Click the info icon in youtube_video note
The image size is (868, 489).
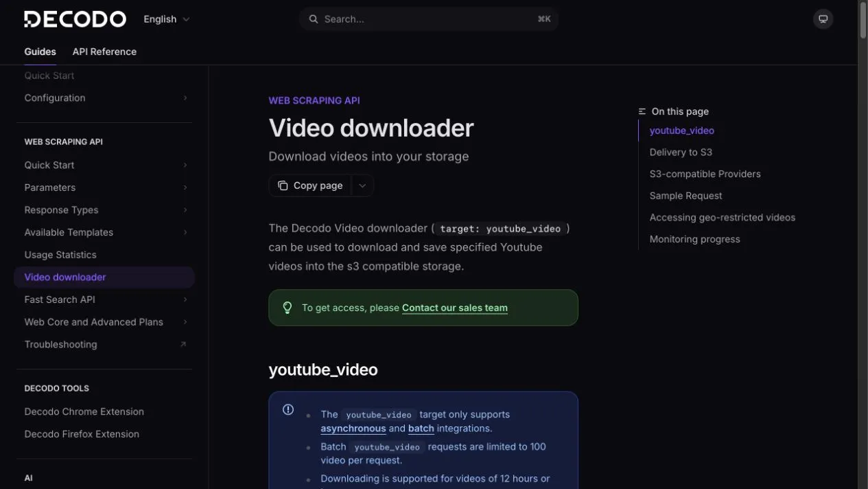coord(288,409)
